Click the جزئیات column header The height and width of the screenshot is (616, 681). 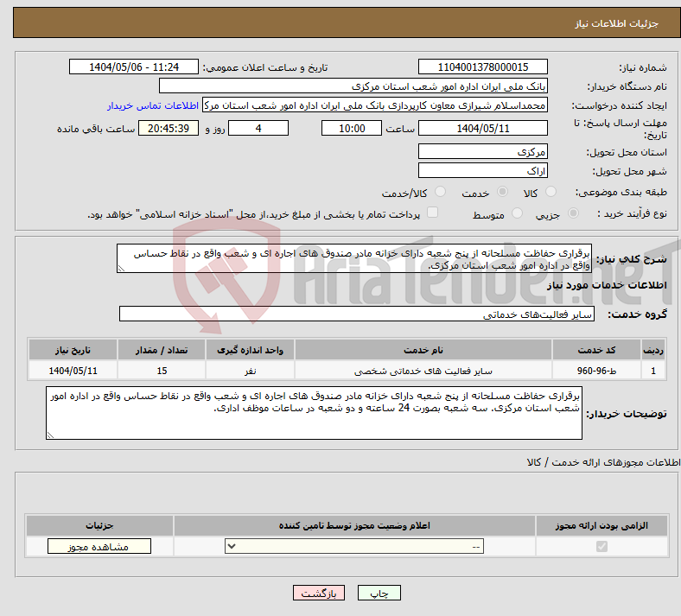(x=99, y=525)
